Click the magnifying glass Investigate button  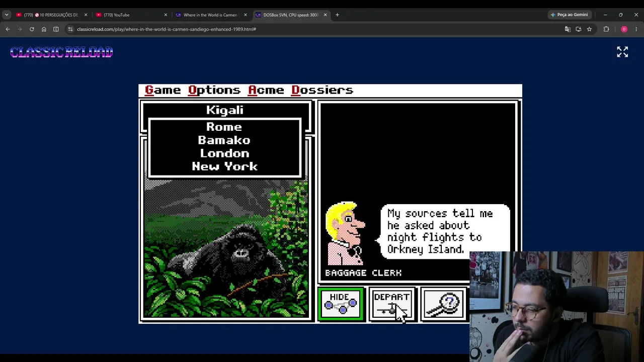point(443,304)
